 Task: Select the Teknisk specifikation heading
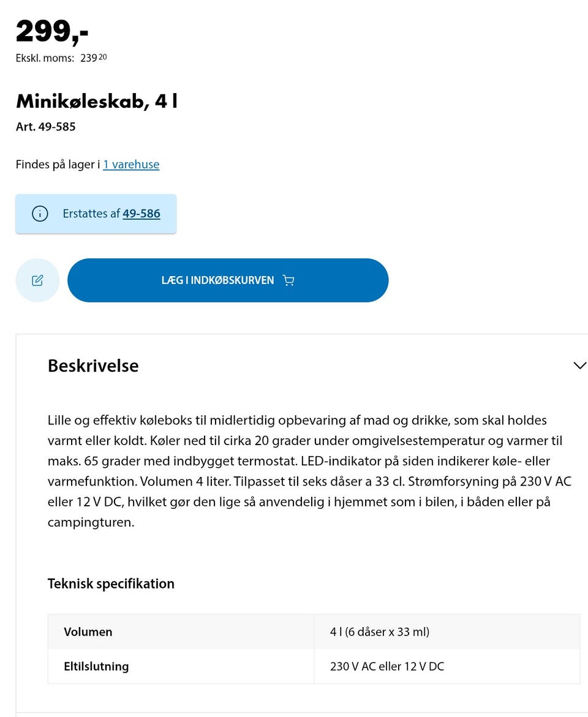tap(111, 584)
